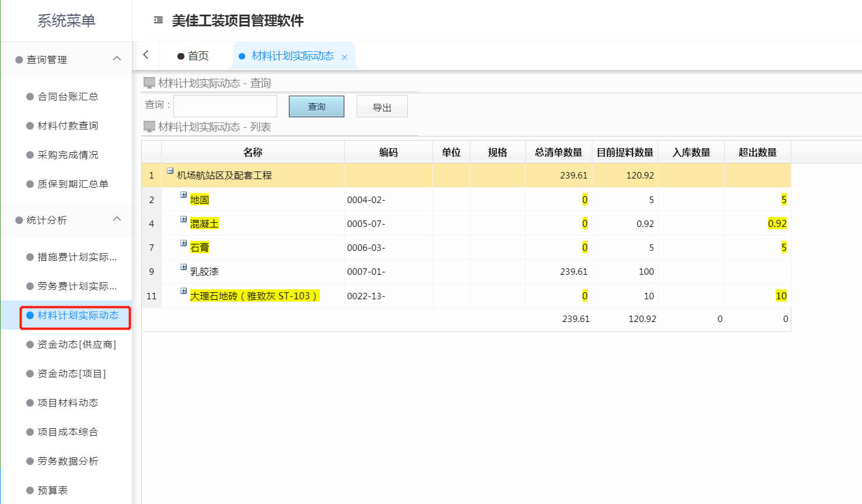
Task: Open 项目成本综合 in the sidebar
Action: tap(68, 432)
